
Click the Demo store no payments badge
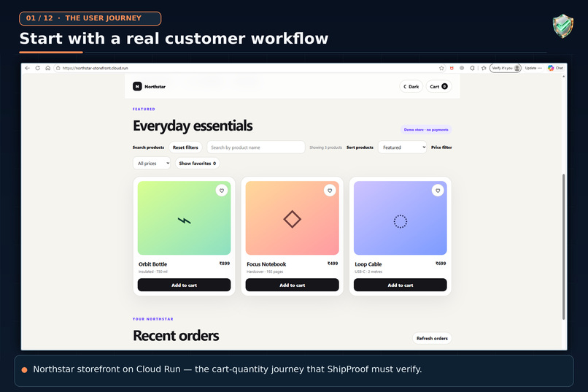coord(426,129)
